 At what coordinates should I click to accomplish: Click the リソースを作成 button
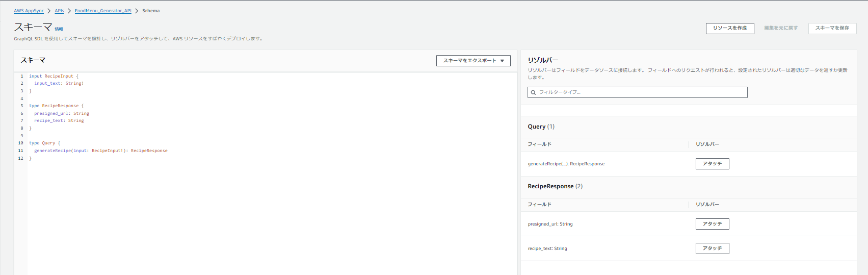click(730, 28)
